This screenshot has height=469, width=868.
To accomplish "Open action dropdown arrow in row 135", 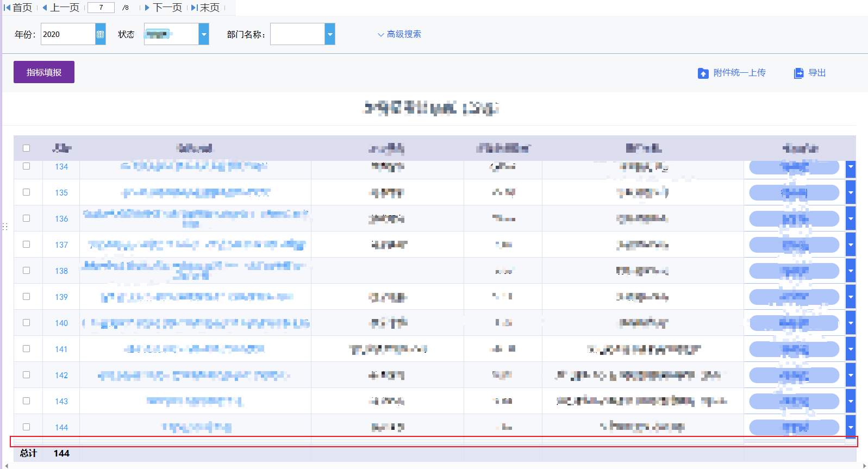I will 851,192.
